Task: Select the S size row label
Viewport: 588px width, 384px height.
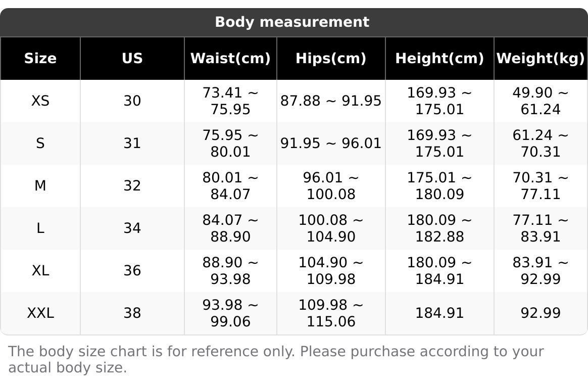Action: 40,143
